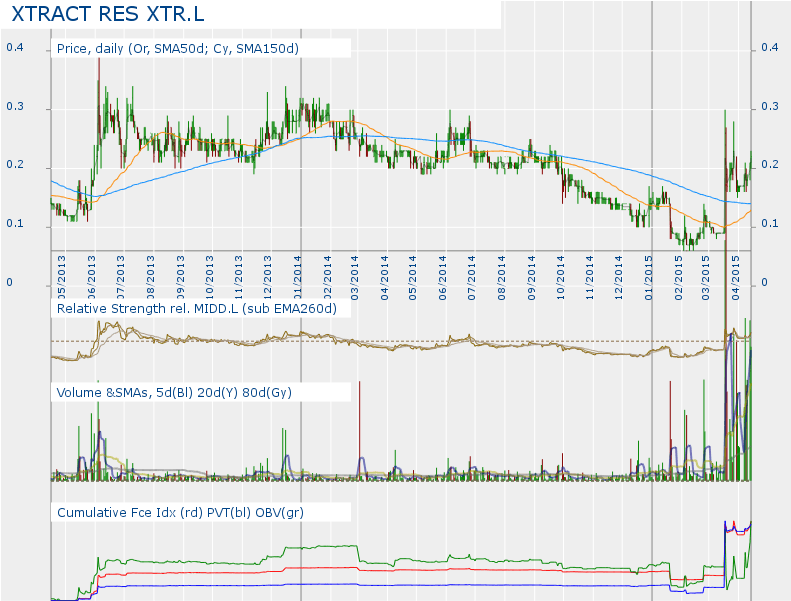Image resolution: width=791 pixels, height=601 pixels.
Task: Click the 0.2 value on left price axis
Action: (15, 165)
